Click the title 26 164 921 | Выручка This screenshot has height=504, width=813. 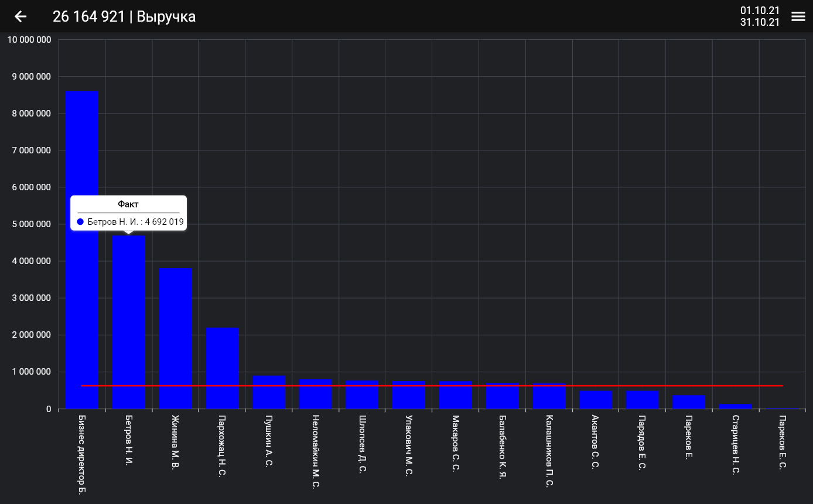[x=124, y=16]
